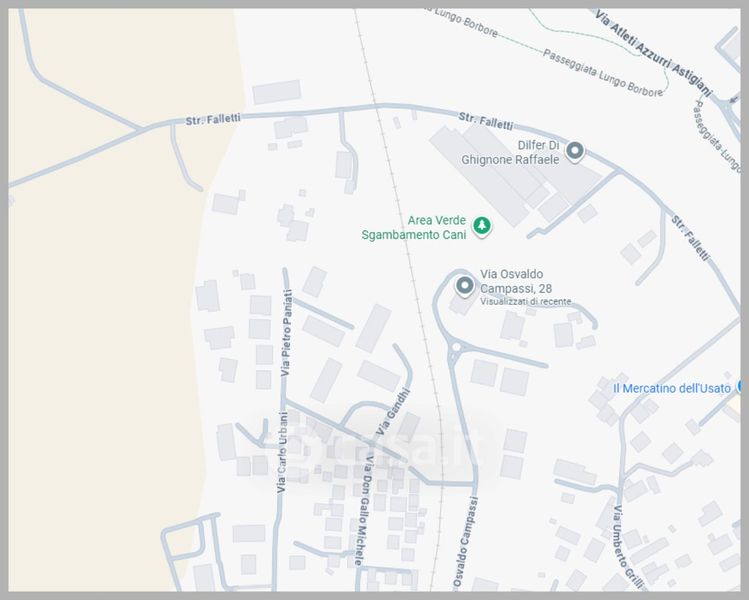Click the Il Mercatino dell'Usato place label
Image resolution: width=749 pixels, height=600 pixels.
click(x=672, y=388)
